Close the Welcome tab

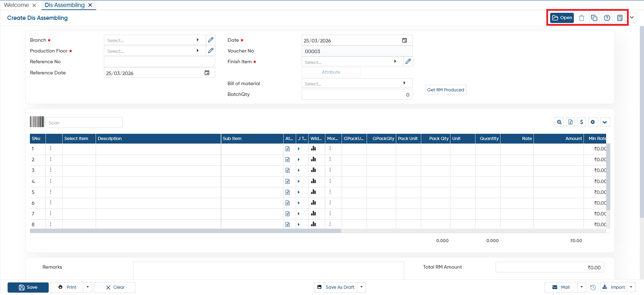[x=34, y=5]
